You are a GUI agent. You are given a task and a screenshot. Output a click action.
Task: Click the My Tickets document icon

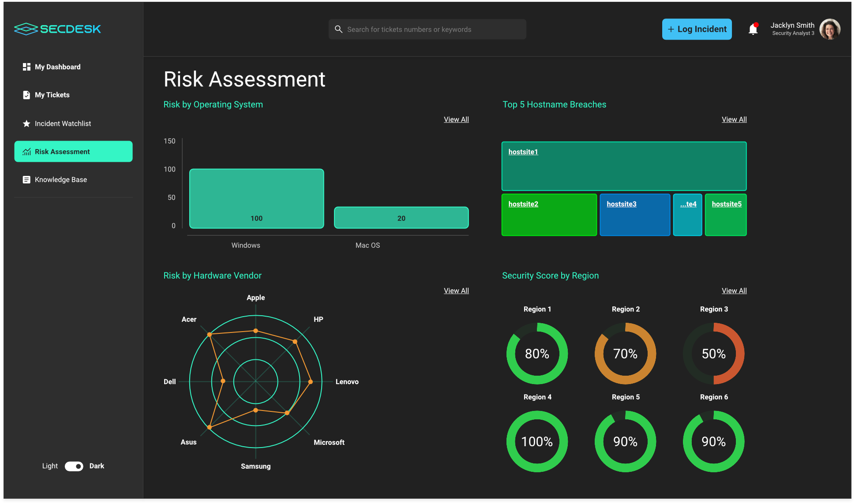click(x=26, y=95)
